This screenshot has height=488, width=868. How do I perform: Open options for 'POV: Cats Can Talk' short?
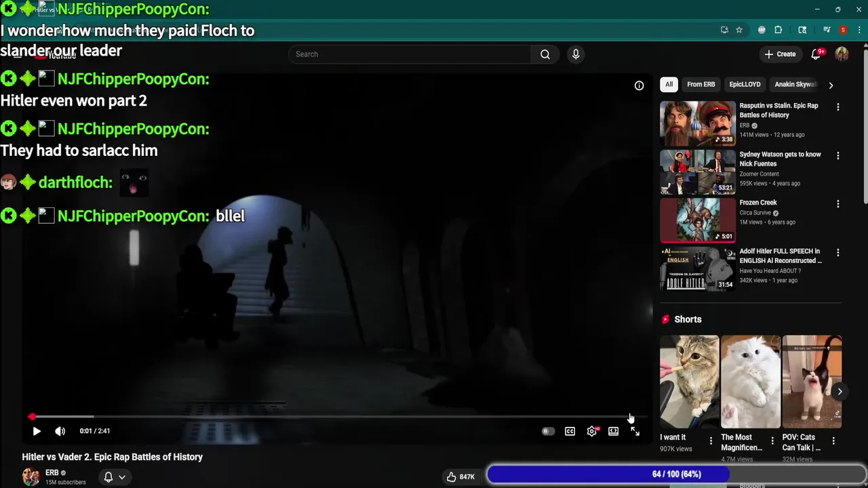point(833,441)
